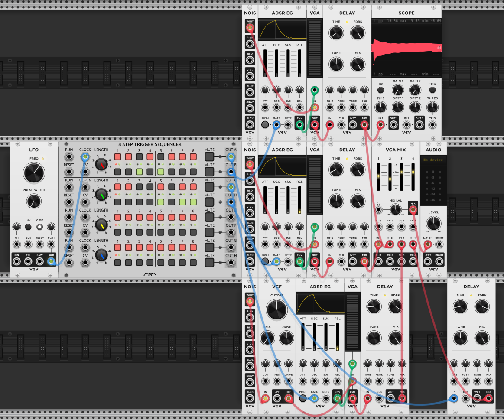Adjust the LFO FREQ knob
Viewport: 504px width, 420px height.
34,173
